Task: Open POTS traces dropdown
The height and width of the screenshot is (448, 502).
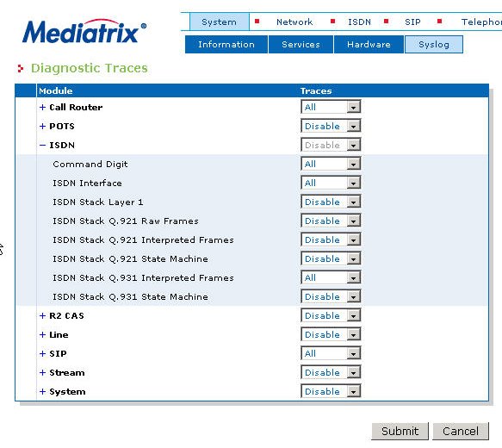Action: (x=331, y=126)
